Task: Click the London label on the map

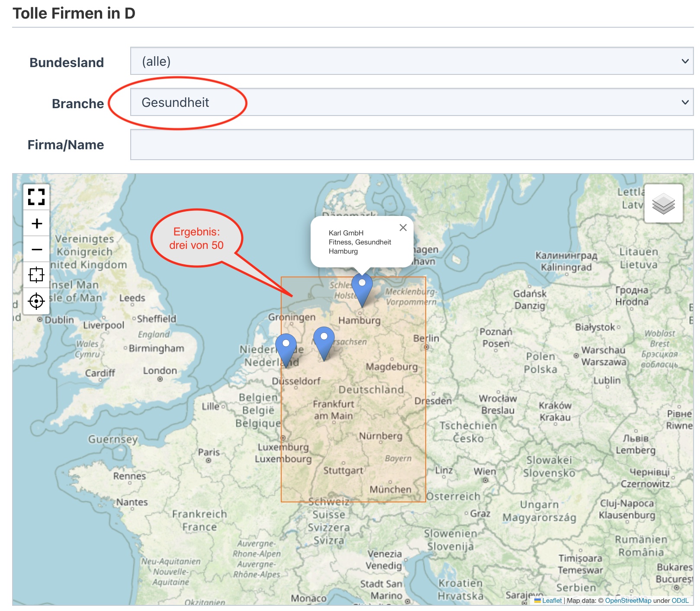Action: coord(160,371)
